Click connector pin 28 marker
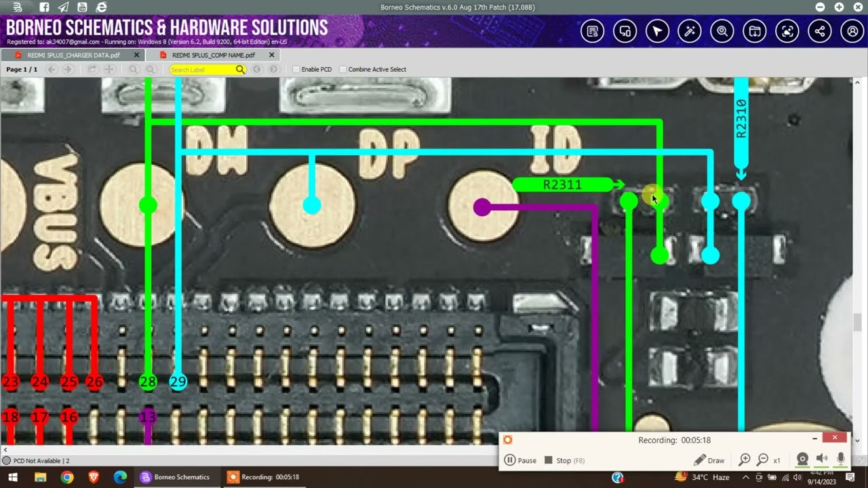 (x=148, y=382)
